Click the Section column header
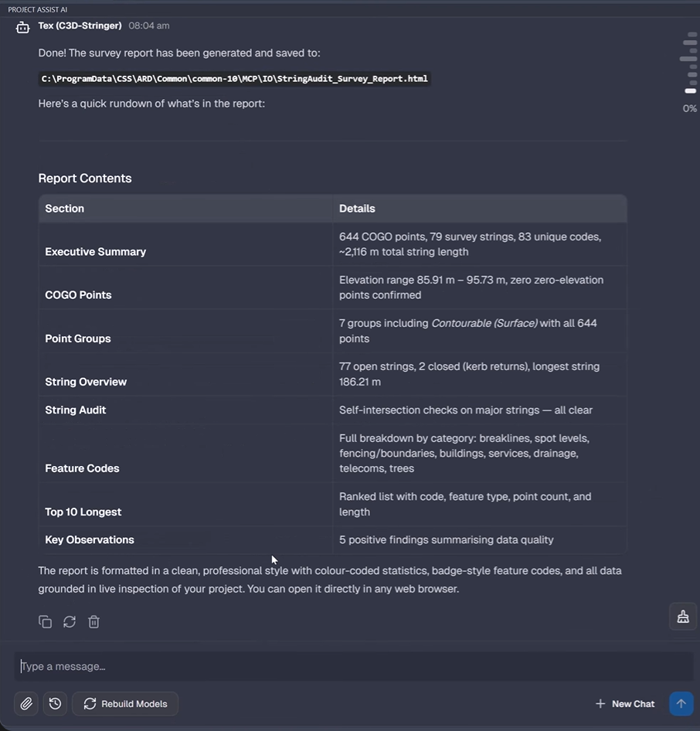The width and height of the screenshot is (700, 731). click(x=64, y=209)
